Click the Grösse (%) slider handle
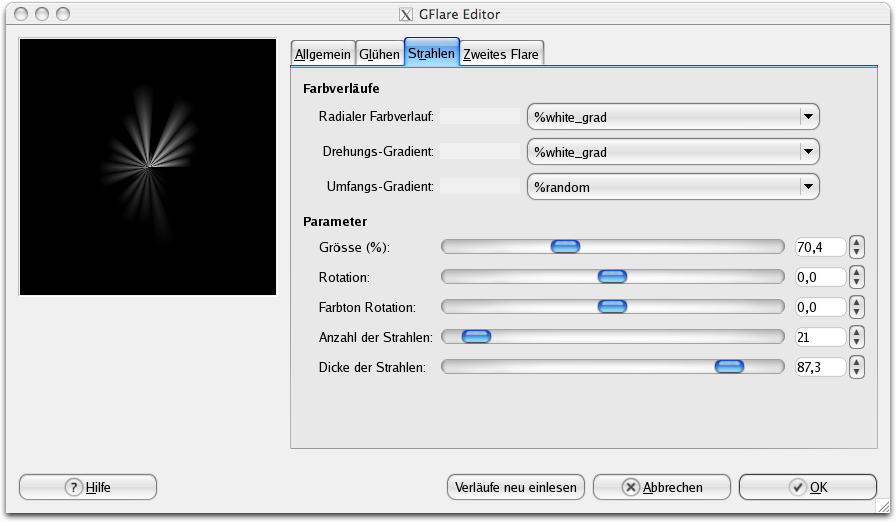The image size is (896, 522). (565, 247)
